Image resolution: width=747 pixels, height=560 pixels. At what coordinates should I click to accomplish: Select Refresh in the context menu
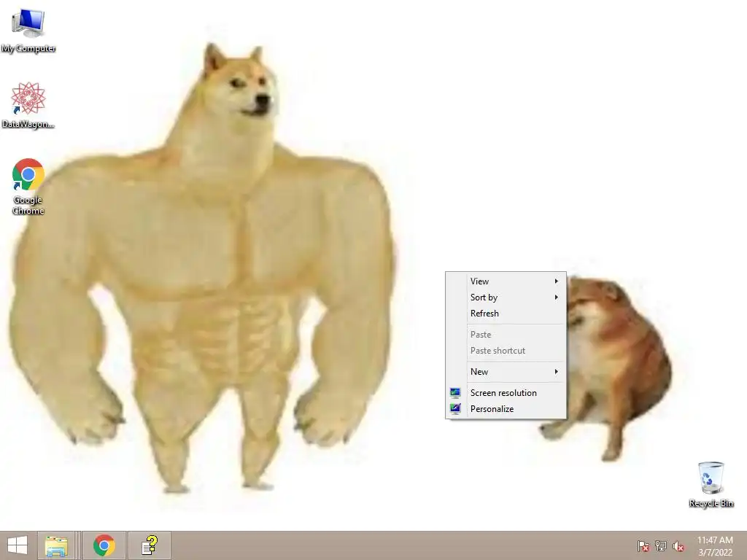click(x=506, y=314)
